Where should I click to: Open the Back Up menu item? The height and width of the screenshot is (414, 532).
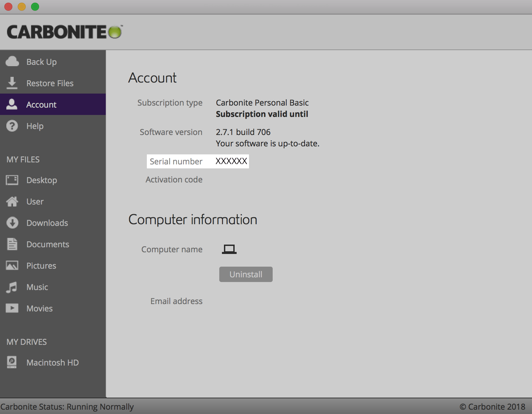click(x=41, y=62)
